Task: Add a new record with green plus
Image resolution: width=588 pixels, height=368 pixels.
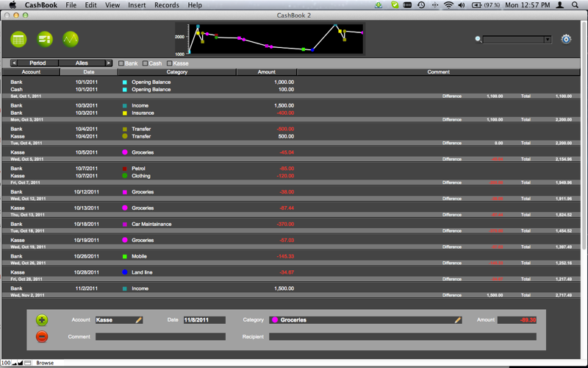Action: point(42,320)
